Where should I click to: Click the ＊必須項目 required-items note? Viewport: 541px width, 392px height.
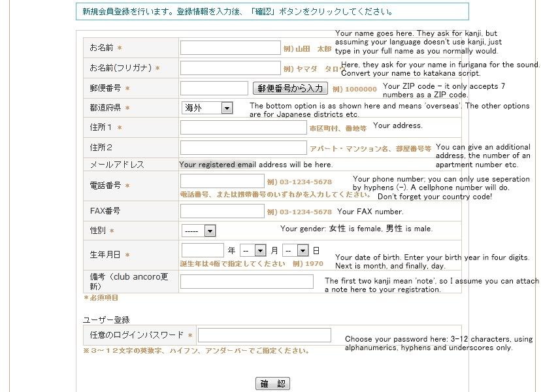coord(101,298)
